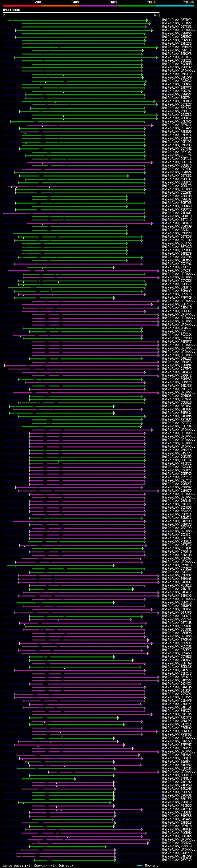This screenshot has height=868, width=197.
Task: Select the UniRef100_Q4LAW4 label
Action: [176, 213]
